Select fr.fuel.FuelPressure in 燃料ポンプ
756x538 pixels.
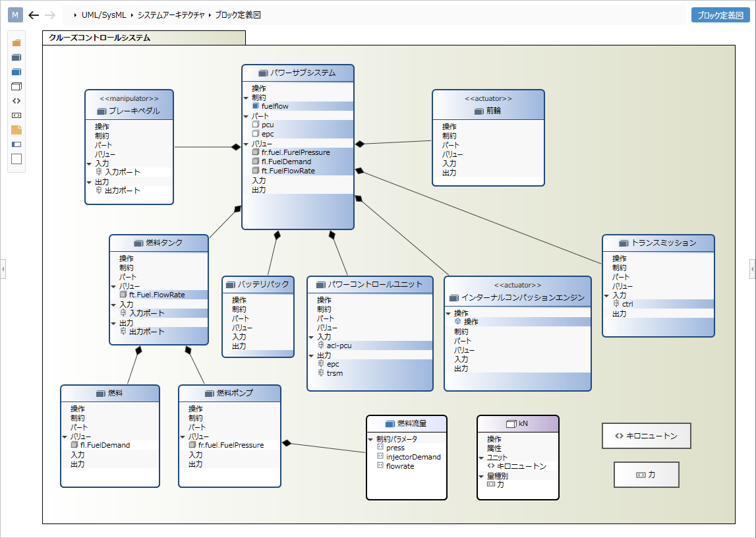[x=231, y=445]
